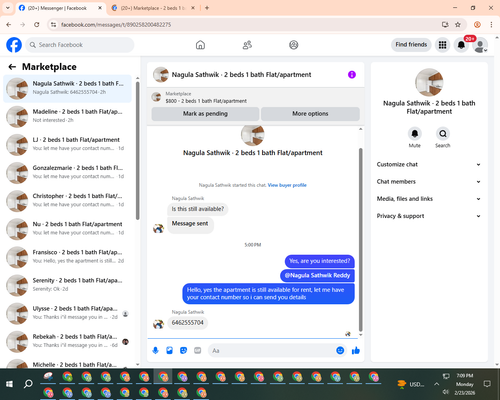This screenshot has width=500, height=400.
Task: Click the Aa message input field
Action: point(271,350)
